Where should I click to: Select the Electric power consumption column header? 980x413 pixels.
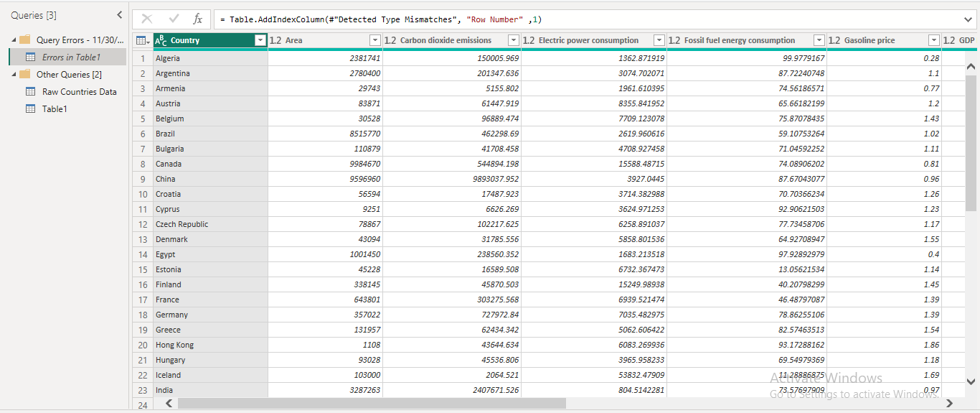(594, 41)
